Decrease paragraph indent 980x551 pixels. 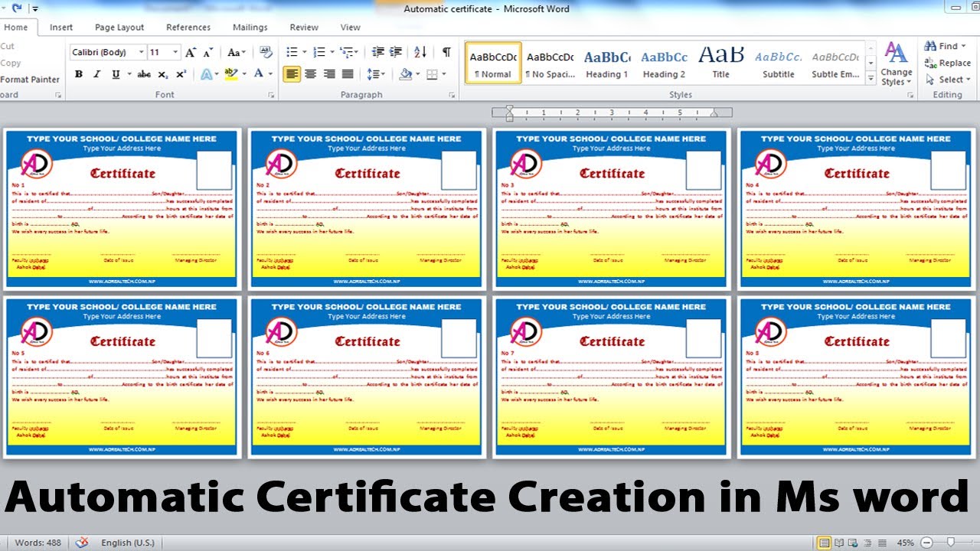pos(377,52)
